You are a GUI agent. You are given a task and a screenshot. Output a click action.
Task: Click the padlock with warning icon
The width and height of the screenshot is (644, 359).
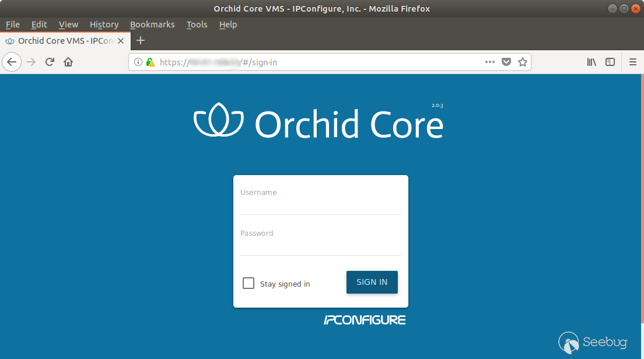[x=150, y=62]
